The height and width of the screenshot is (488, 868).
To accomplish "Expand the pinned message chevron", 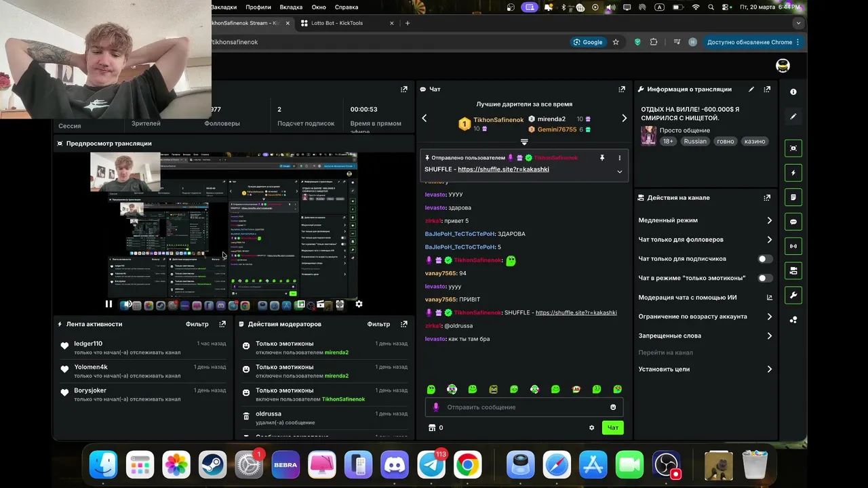I will pos(619,171).
